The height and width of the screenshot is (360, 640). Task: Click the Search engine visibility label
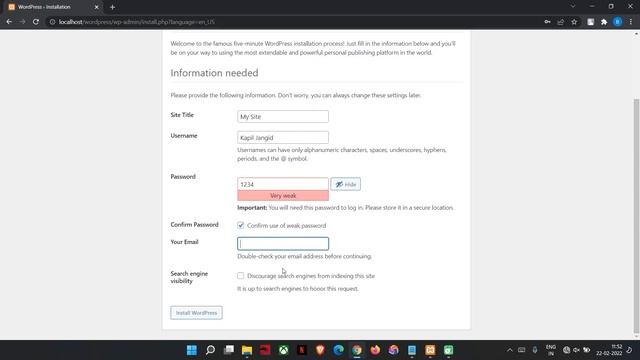189,277
